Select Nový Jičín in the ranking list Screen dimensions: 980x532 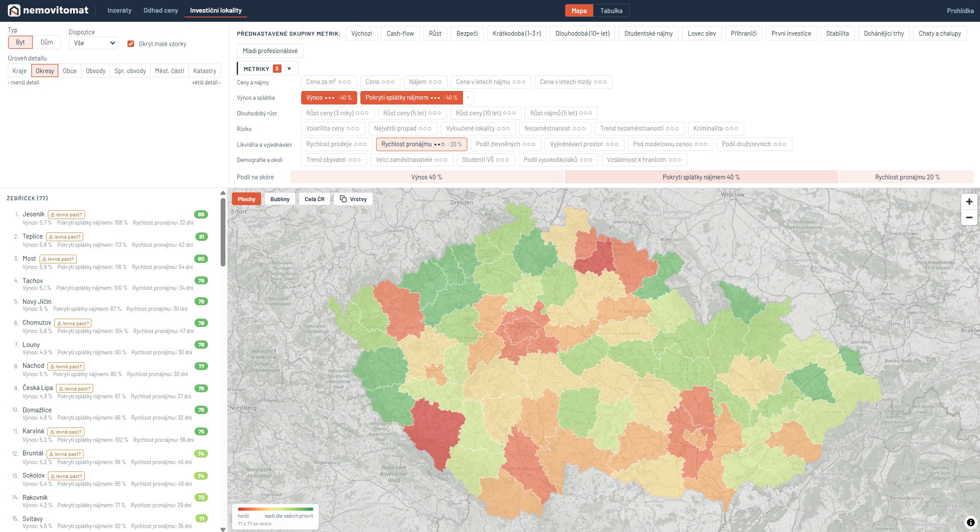[x=108, y=305]
